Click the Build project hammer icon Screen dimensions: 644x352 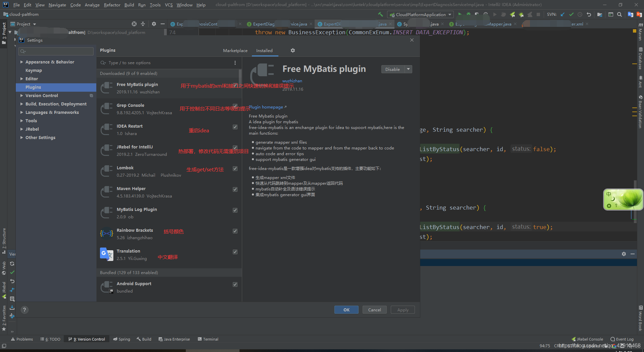(x=380, y=14)
